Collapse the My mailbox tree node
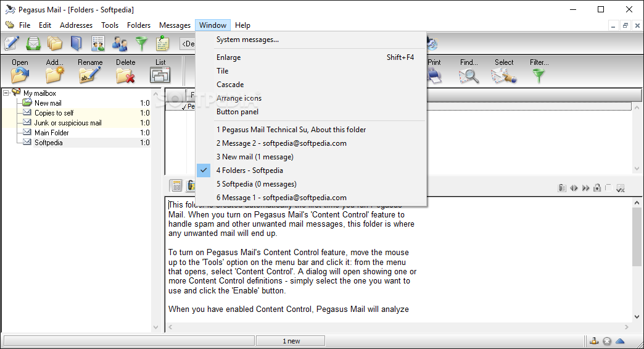Image resolution: width=644 pixels, height=349 pixels. tap(6, 93)
